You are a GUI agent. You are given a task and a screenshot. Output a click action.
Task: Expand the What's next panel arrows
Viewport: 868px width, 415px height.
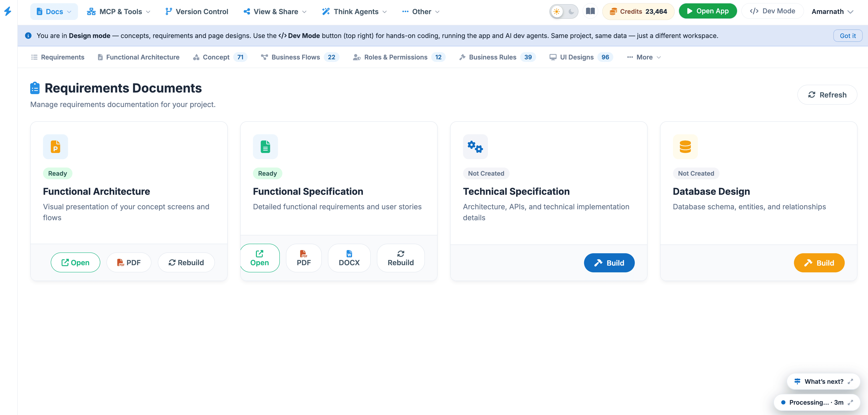850,381
